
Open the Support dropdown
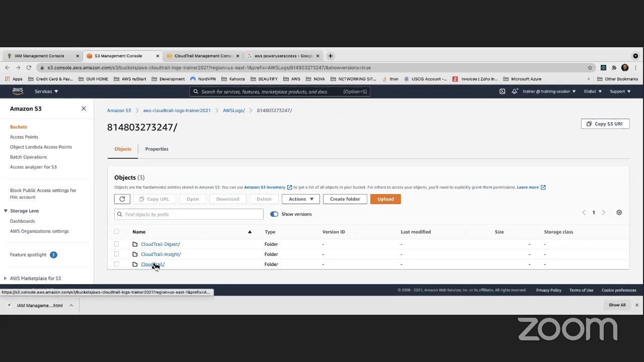click(x=620, y=92)
